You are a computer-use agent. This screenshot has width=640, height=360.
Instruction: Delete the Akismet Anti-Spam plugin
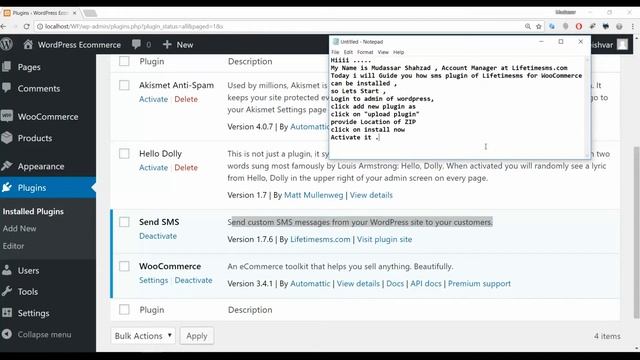[x=186, y=99]
